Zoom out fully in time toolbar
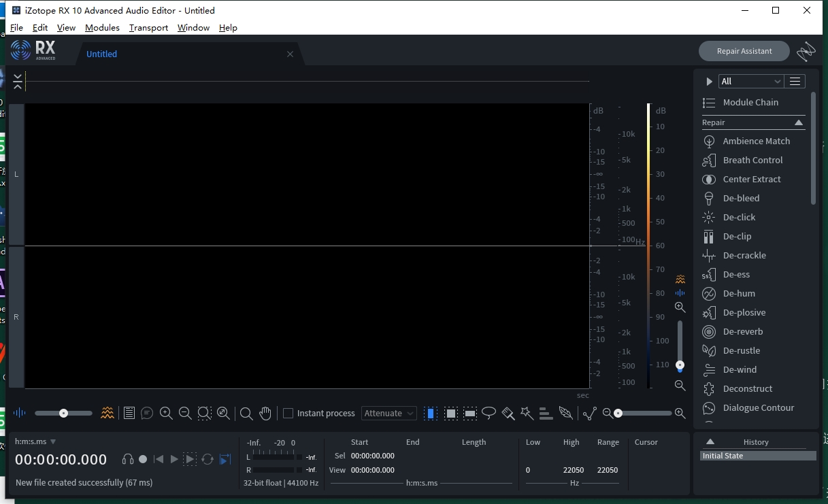 (x=223, y=413)
